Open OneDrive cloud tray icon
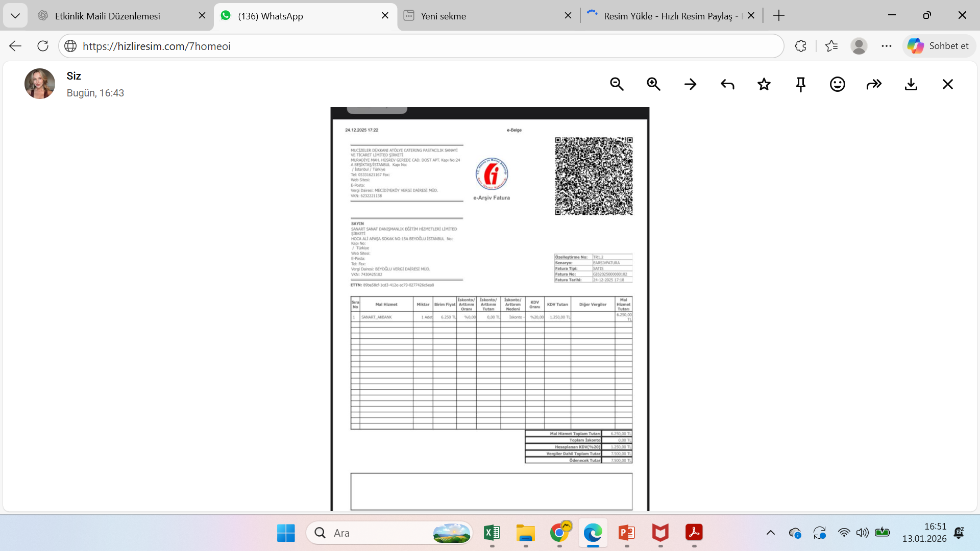980x551 pixels. (795, 533)
